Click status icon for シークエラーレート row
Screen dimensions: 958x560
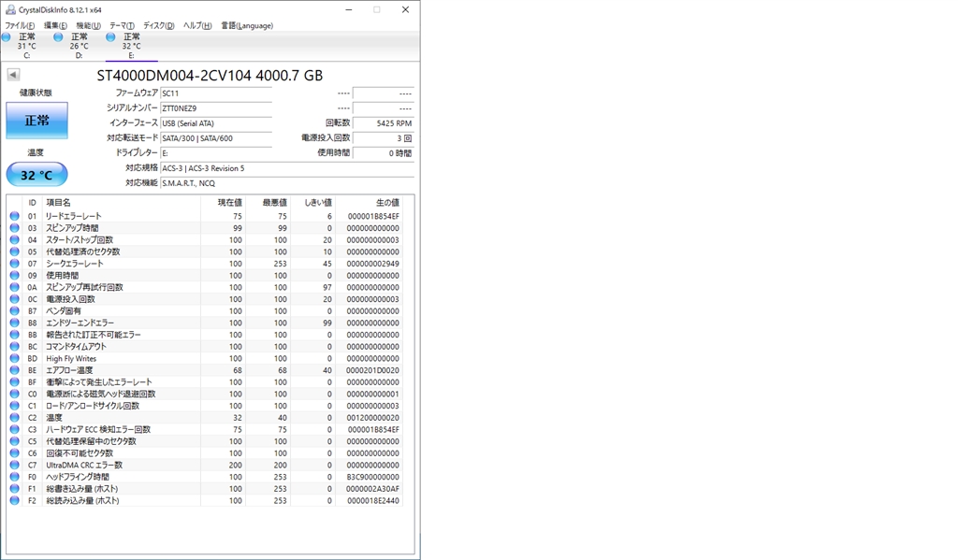coord(15,264)
